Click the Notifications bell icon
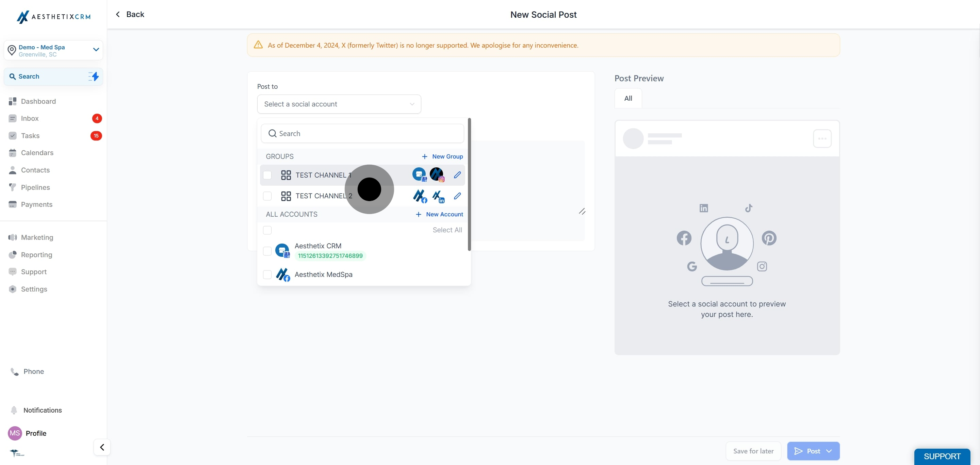 [x=14, y=410]
